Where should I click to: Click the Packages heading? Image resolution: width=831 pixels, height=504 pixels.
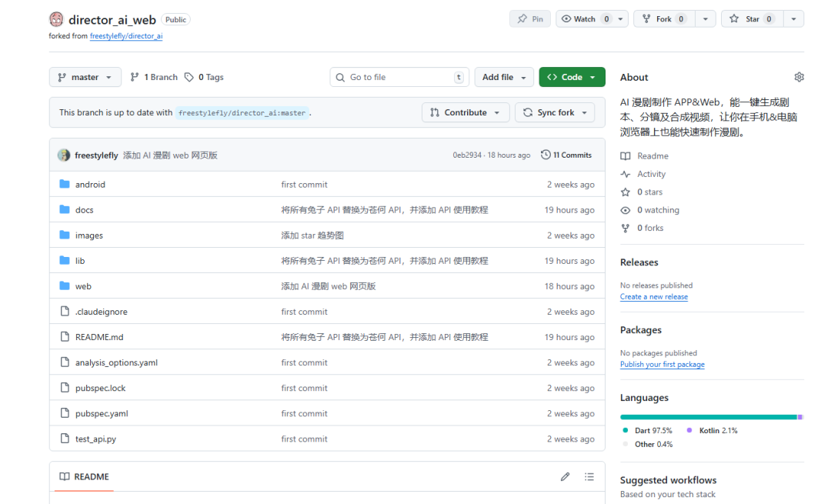641,329
